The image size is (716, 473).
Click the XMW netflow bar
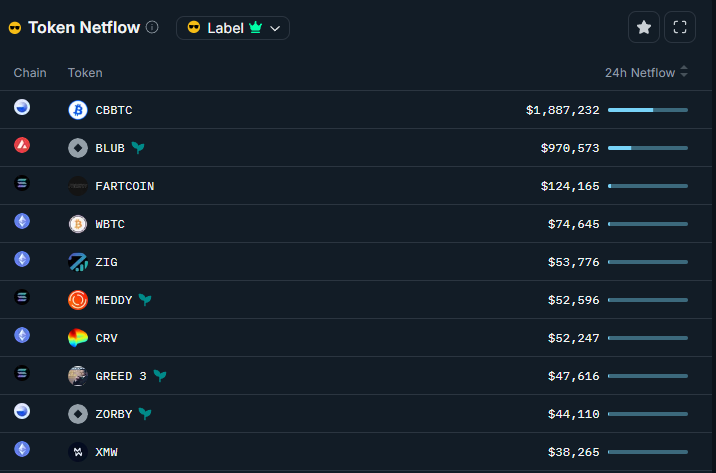(x=648, y=452)
